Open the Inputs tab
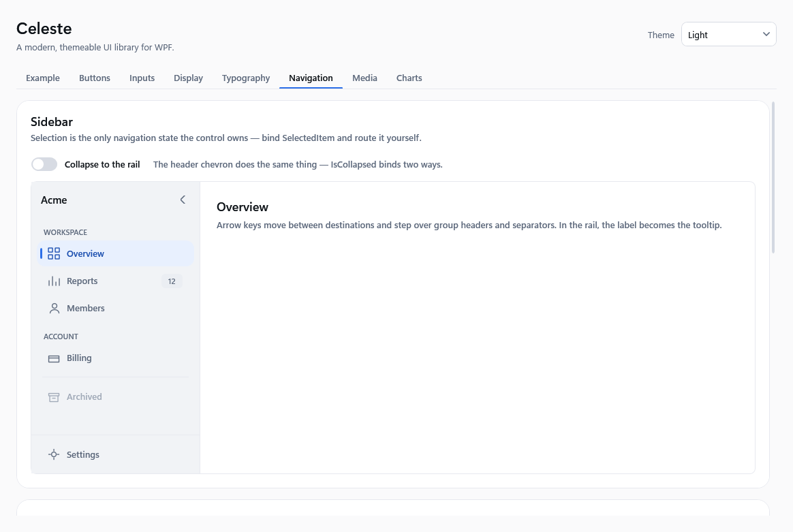The image size is (793, 532). click(142, 78)
